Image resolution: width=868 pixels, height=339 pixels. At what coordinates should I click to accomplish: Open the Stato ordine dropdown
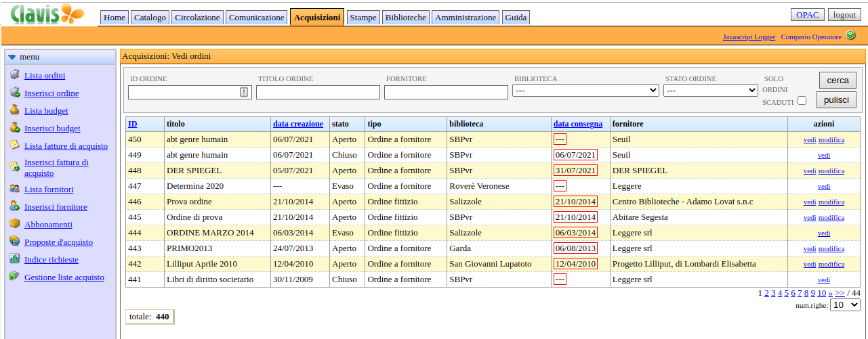pos(710,90)
